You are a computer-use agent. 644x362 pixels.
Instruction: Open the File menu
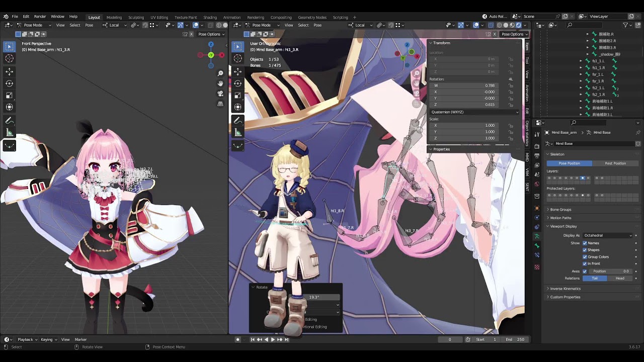15,17
